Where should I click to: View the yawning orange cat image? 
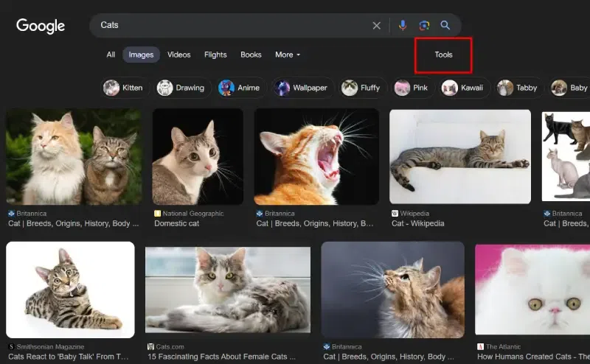point(316,156)
